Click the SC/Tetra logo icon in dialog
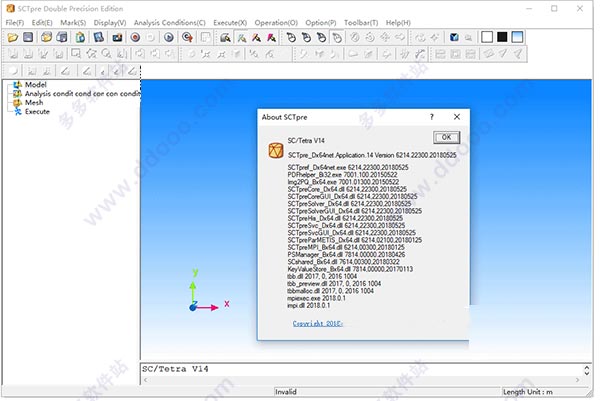The width and height of the screenshot is (600, 401). [276, 150]
